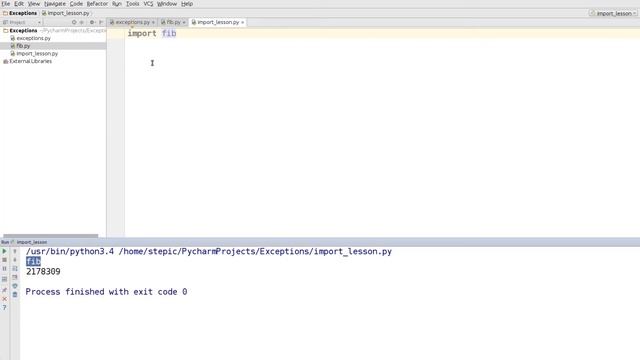The height and width of the screenshot is (360, 640).
Task: Click Exceptions breadcrumb in navigation bar
Action: click(23, 13)
